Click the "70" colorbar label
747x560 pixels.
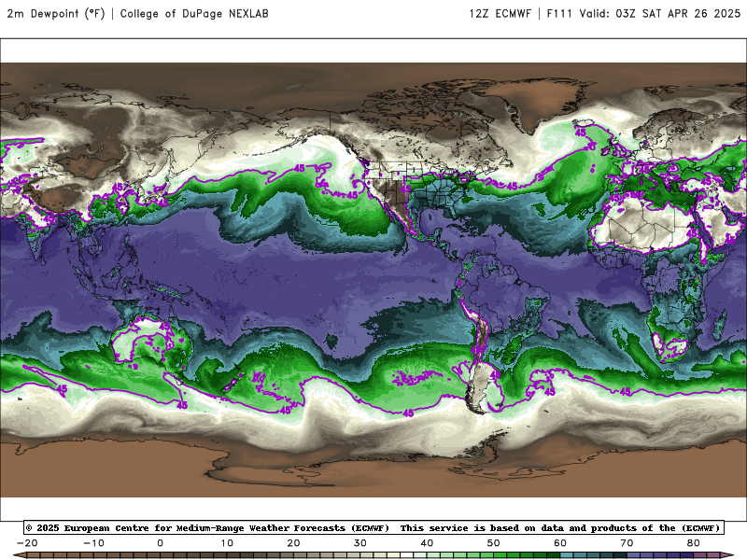(627, 543)
